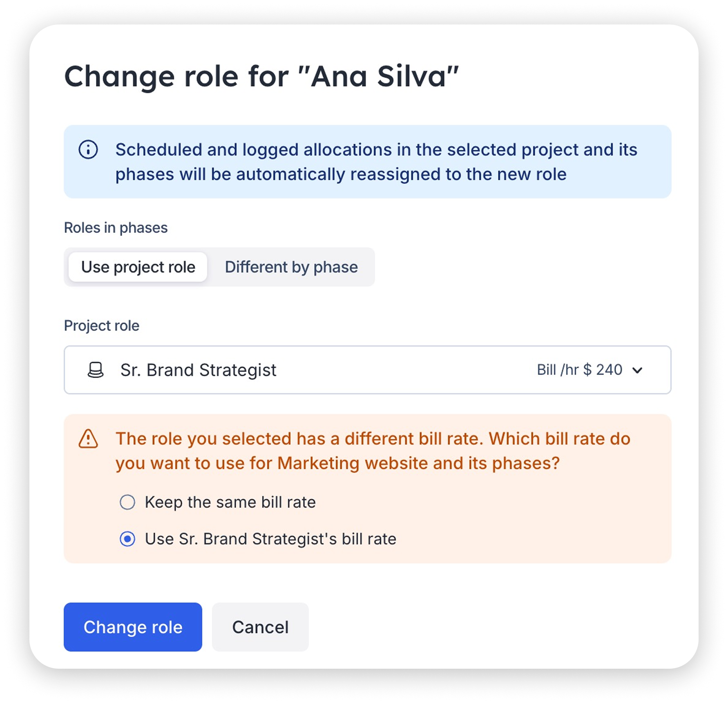Click the Roles in phases label
The height and width of the screenshot is (703, 728).
point(116,228)
